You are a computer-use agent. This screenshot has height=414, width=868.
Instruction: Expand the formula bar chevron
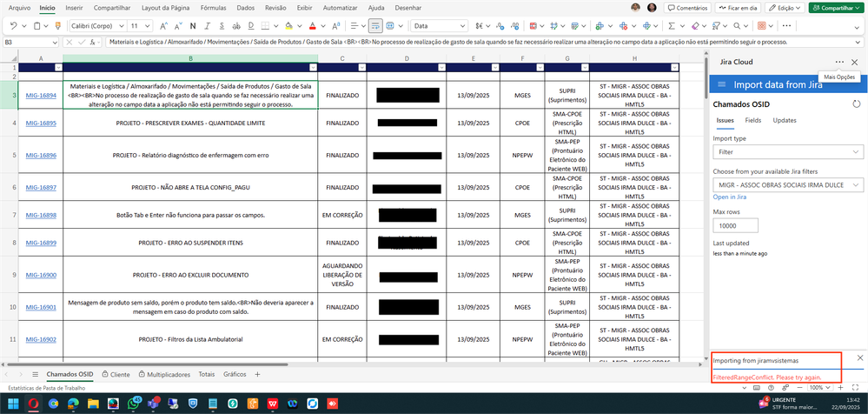point(858,42)
